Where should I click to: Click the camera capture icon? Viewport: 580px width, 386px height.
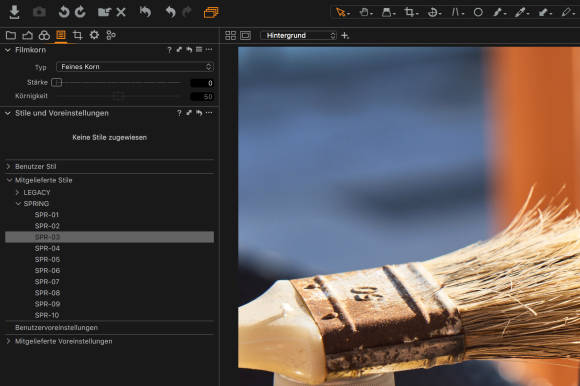pyautogui.click(x=39, y=12)
